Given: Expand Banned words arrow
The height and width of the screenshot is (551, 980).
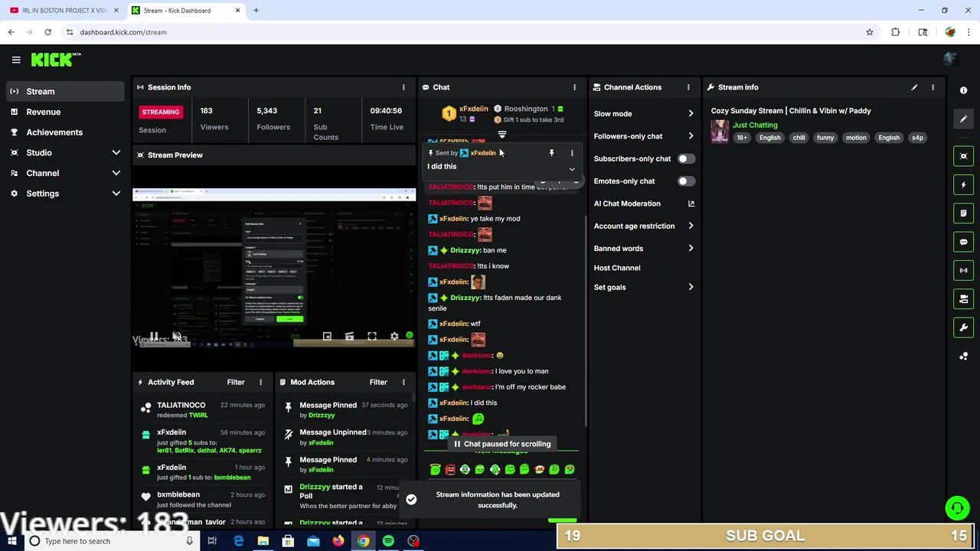Looking at the screenshot, I should tap(691, 249).
